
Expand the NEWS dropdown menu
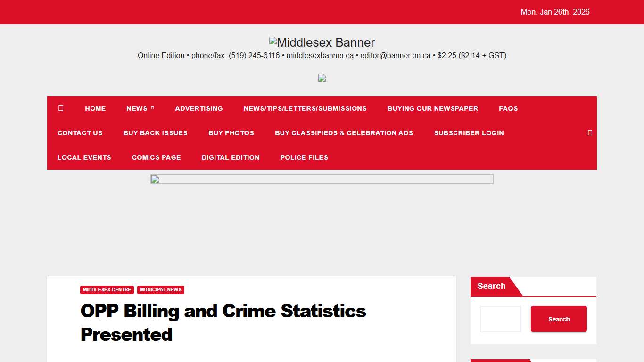tap(137, 108)
